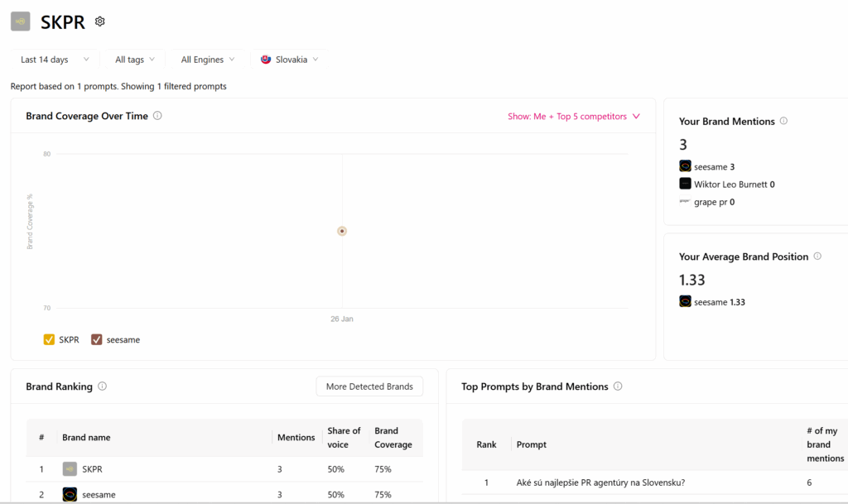Click grape pr logo icon
The height and width of the screenshot is (504, 848).
(x=685, y=201)
